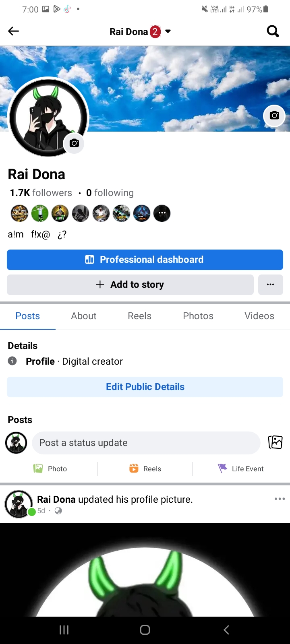Viewport: 290px width, 644px height.
Task: Open three-dot menu beside Add to story
Action: 270,285
